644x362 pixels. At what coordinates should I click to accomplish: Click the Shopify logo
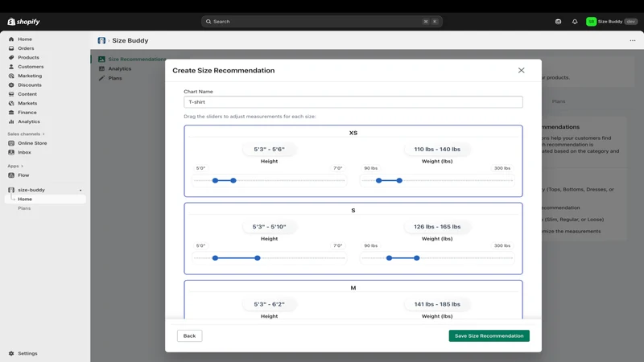23,22
